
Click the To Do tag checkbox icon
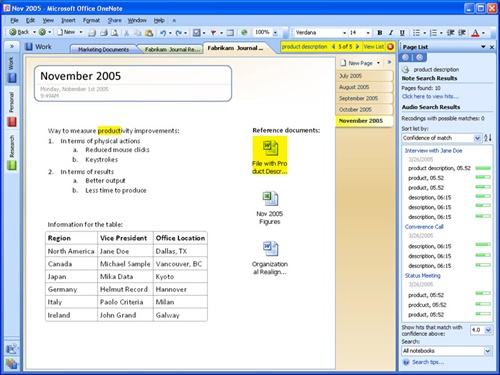point(197,33)
